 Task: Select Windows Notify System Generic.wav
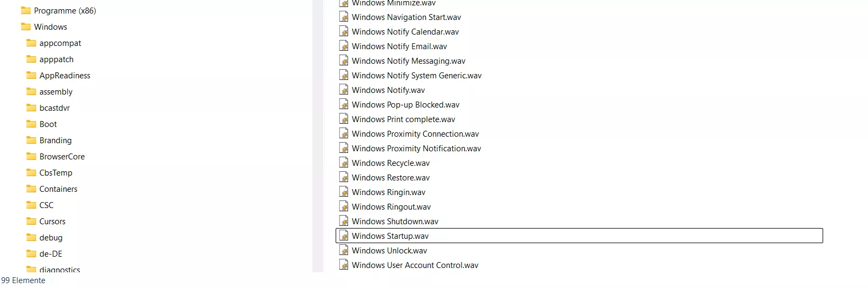point(417,75)
